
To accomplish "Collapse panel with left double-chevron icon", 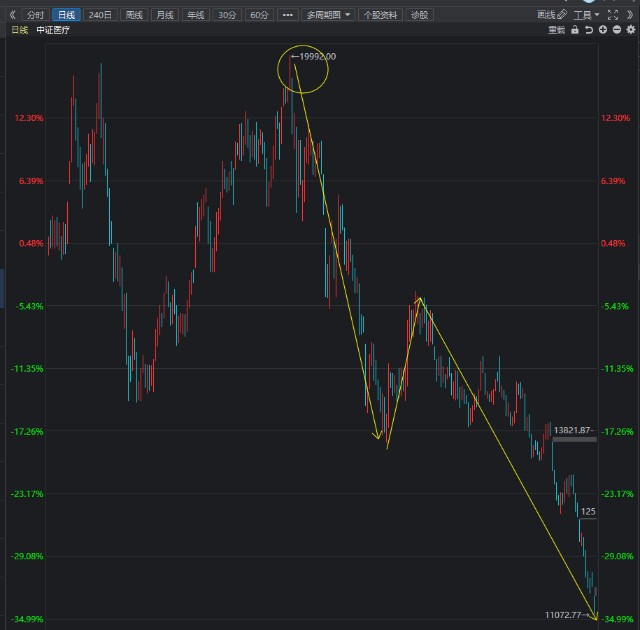I will (12, 15).
